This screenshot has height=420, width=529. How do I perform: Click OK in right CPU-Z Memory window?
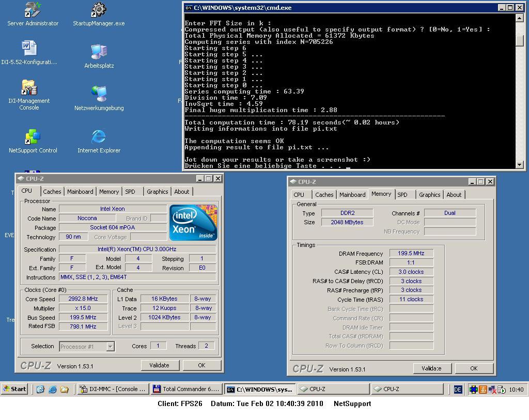474,368
